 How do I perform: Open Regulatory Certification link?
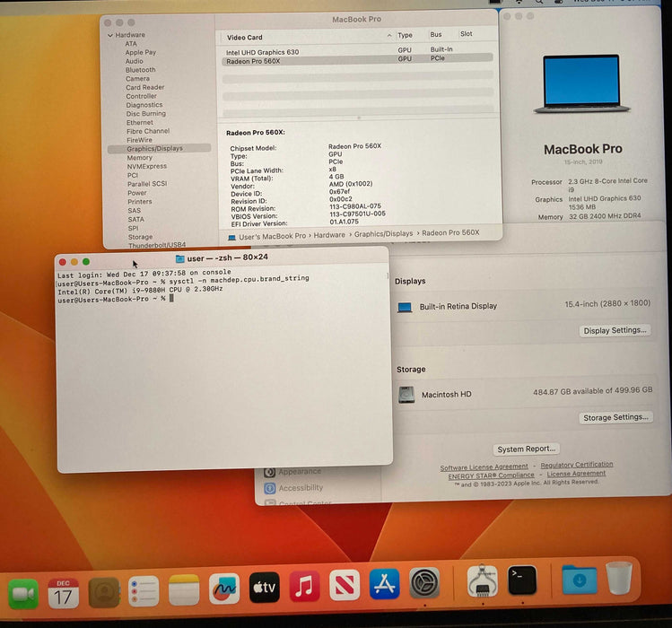[x=577, y=465]
